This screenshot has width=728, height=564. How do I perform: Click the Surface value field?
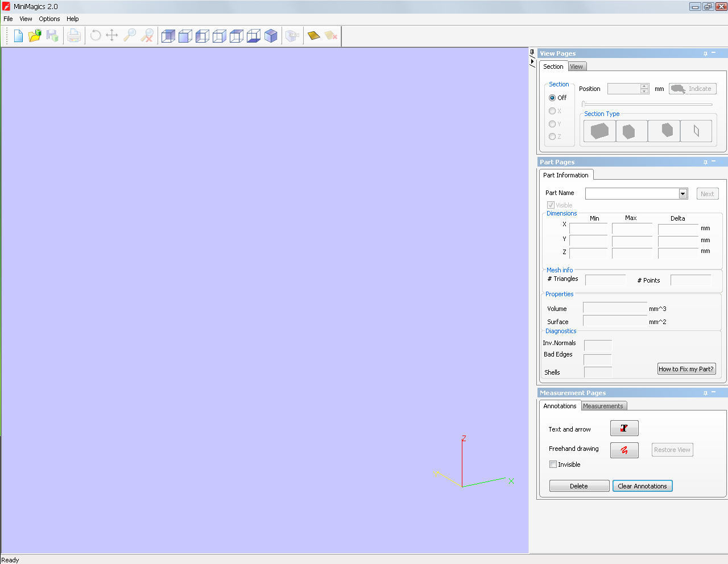(615, 321)
